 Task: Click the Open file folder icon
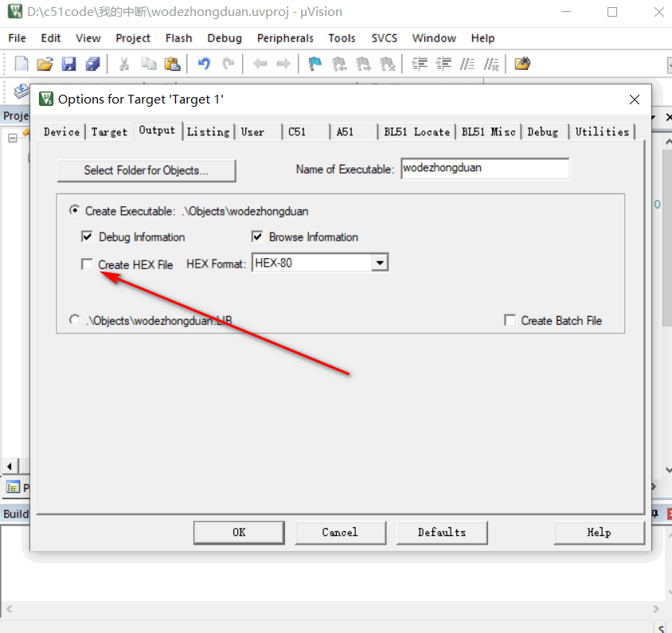(x=45, y=64)
